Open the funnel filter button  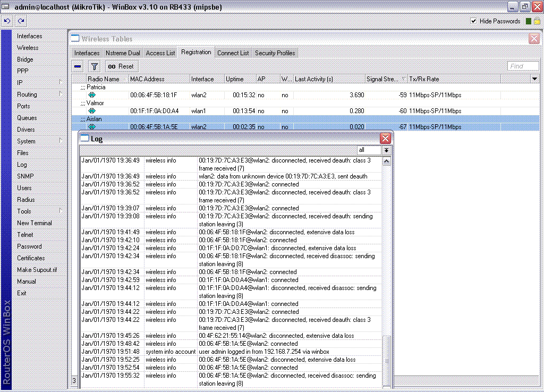pyautogui.click(x=95, y=66)
